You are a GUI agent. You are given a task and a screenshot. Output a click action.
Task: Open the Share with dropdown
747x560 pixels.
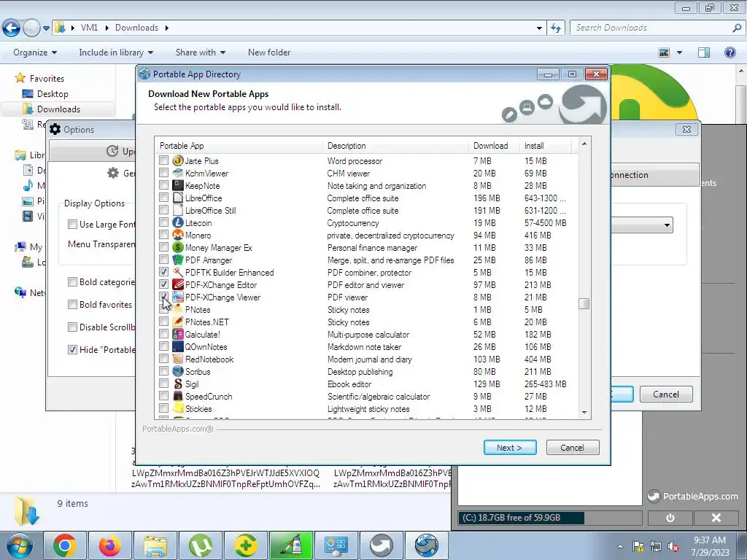[200, 52]
